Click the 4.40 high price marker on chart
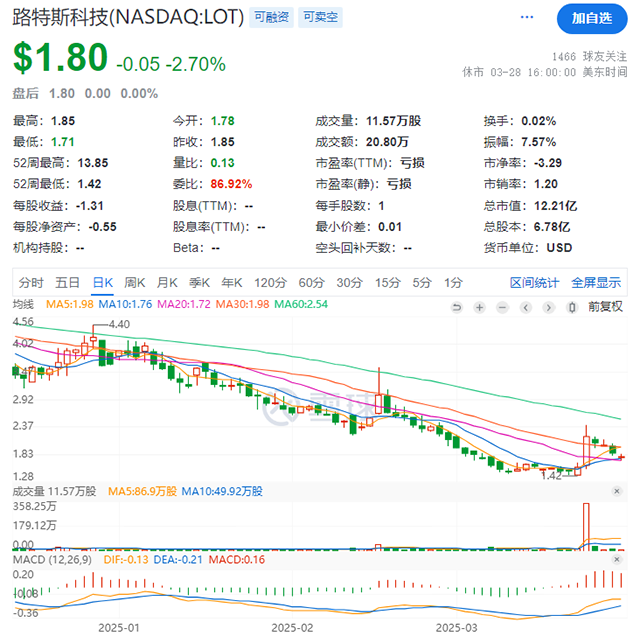This screenshot has width=640, height=636. pos(119,325)
